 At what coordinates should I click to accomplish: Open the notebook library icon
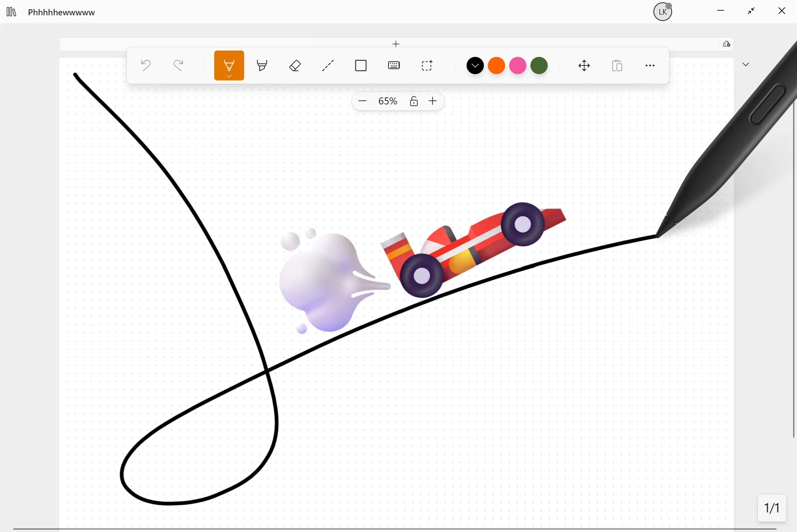[x=11, y=12]
